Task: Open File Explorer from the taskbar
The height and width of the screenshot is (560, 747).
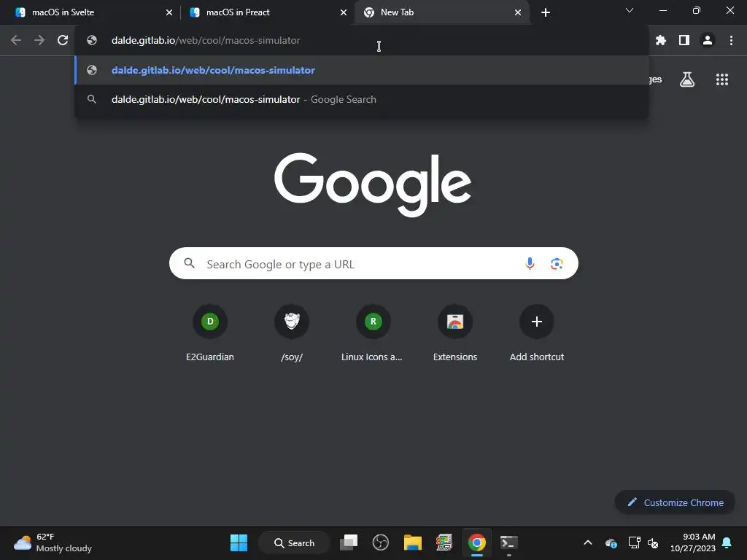Action: coord(413,542)
